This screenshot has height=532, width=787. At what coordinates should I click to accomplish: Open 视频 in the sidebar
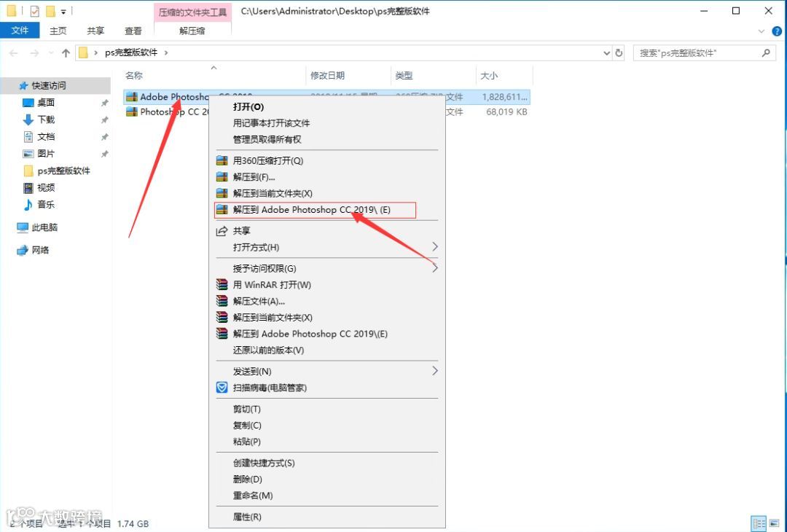point(46,188)
